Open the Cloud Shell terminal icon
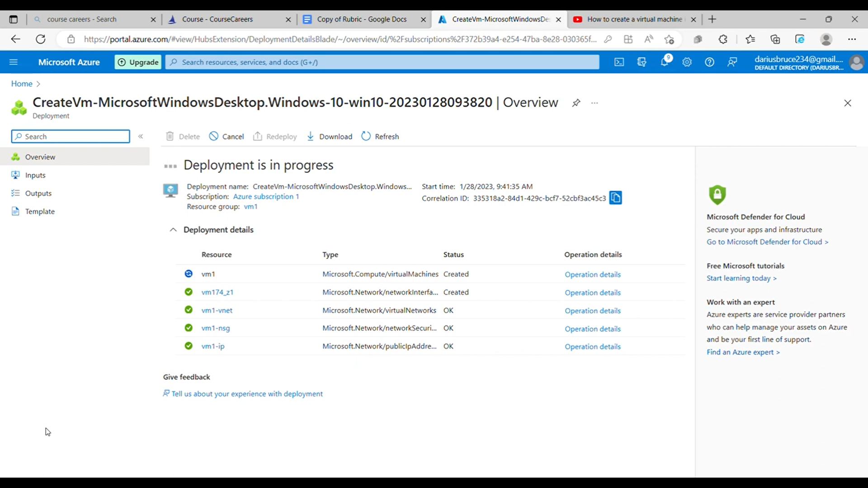The height and width of the screenshot is (488, 868). click(x=619, y=62)
